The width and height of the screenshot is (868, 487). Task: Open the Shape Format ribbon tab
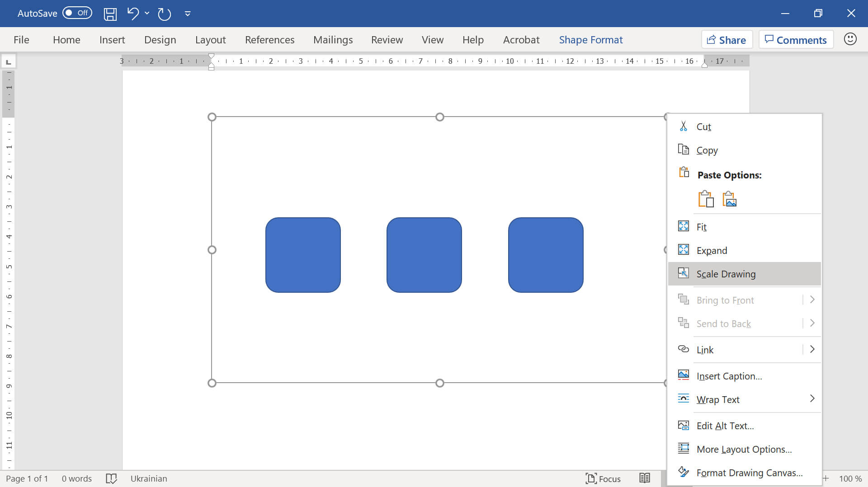click(x=590, y=40)
